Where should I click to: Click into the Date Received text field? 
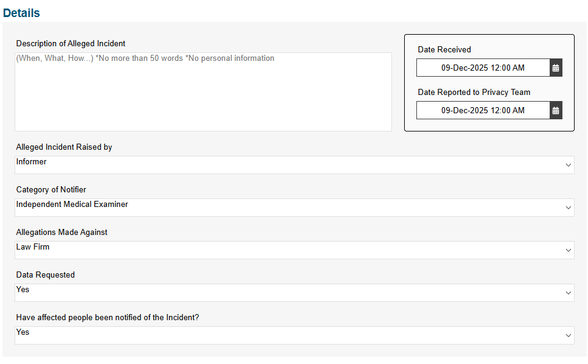point(483,68)
